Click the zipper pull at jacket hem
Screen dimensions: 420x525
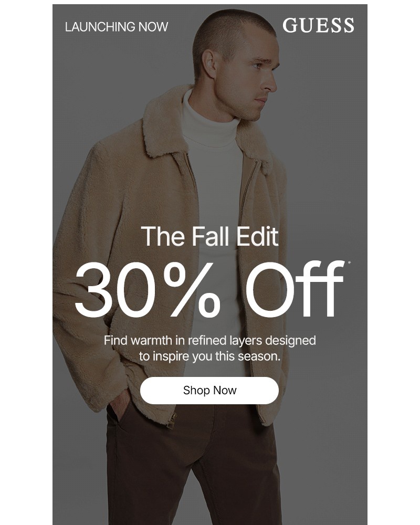pos(172,421)
